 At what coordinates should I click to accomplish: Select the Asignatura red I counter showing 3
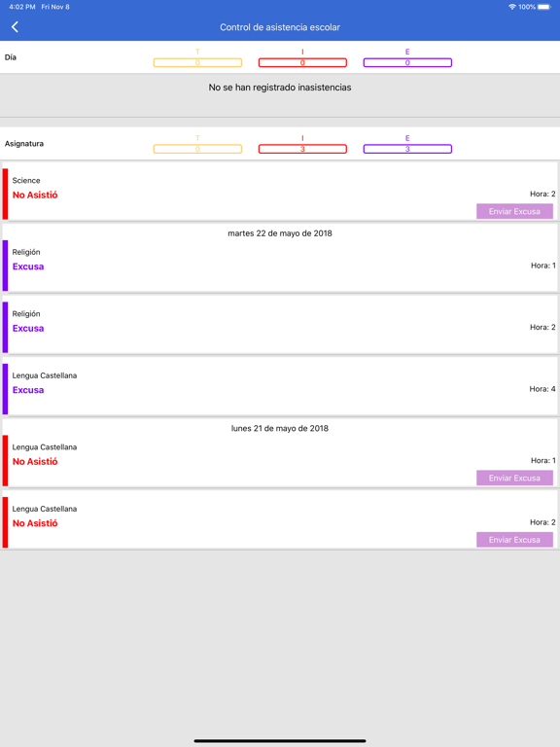click(302, 149)
